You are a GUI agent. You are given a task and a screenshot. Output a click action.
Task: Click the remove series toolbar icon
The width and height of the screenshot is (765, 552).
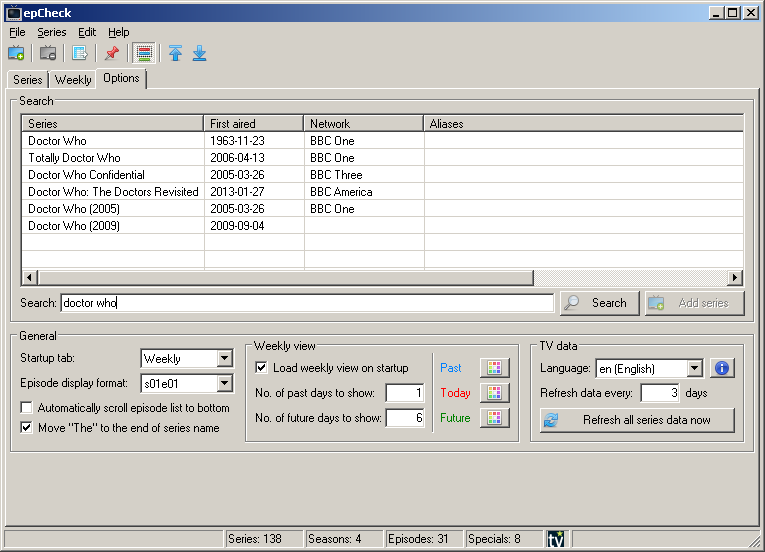(x=48, y=53)
